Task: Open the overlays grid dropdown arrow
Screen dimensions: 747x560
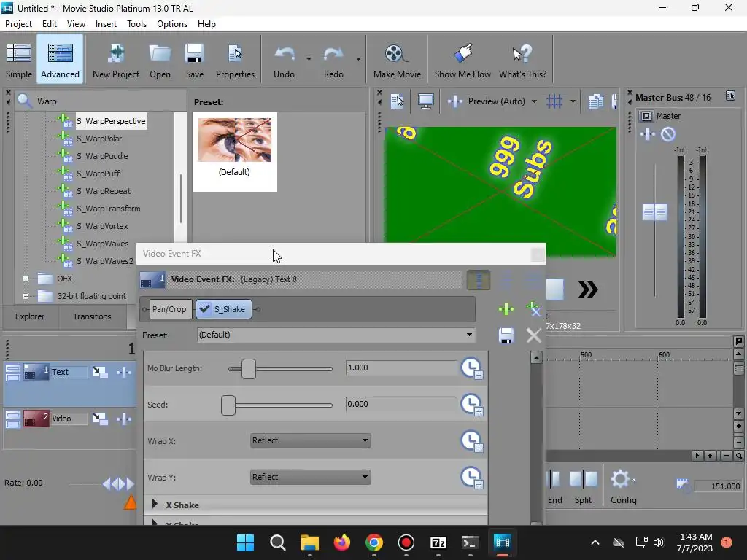Action: point(573,101)
